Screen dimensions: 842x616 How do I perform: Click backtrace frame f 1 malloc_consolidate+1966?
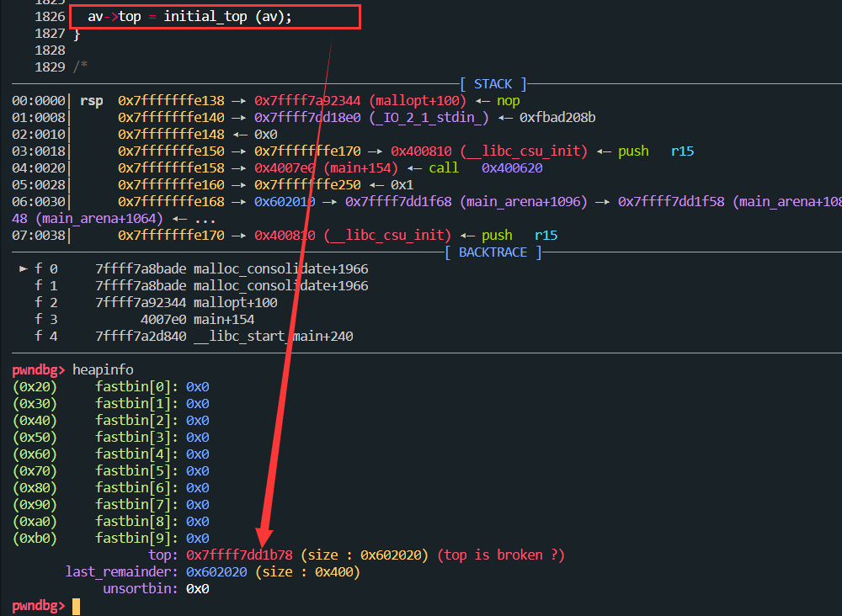201,285
